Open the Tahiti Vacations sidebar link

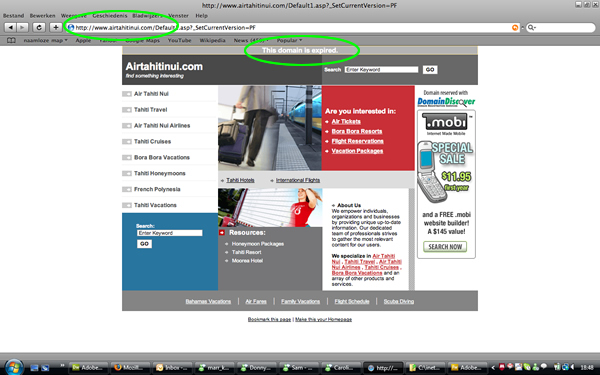tap(155, 205)
